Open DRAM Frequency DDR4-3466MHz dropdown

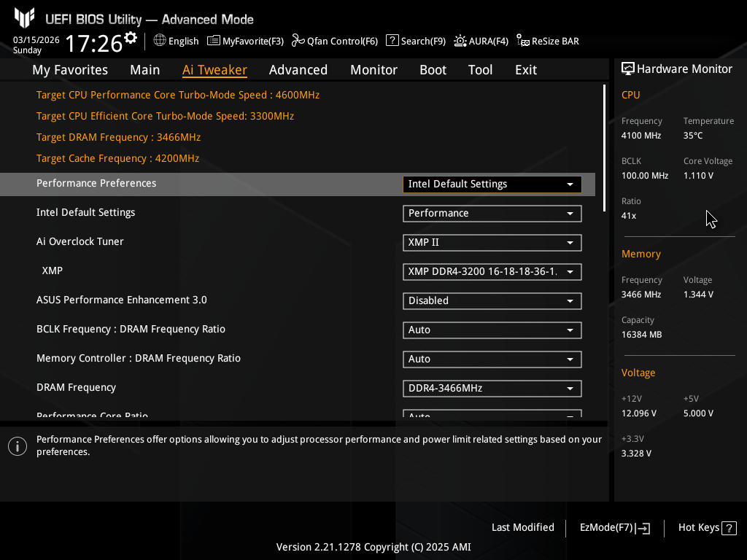coord(492,388)
